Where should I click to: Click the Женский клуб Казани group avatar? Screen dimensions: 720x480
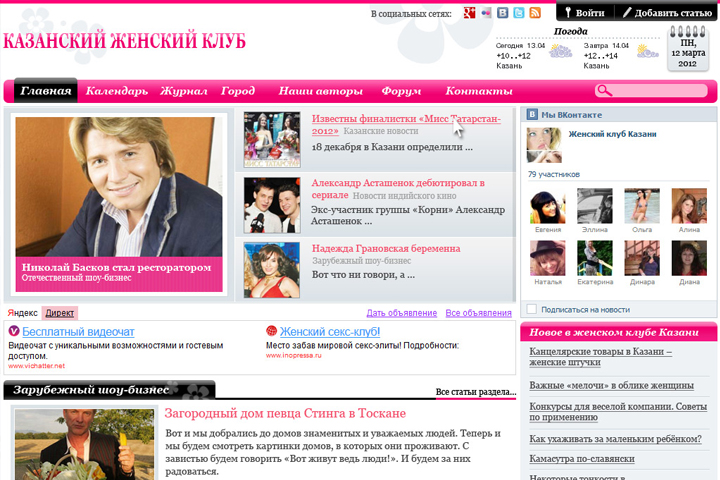tap(544, 145)
